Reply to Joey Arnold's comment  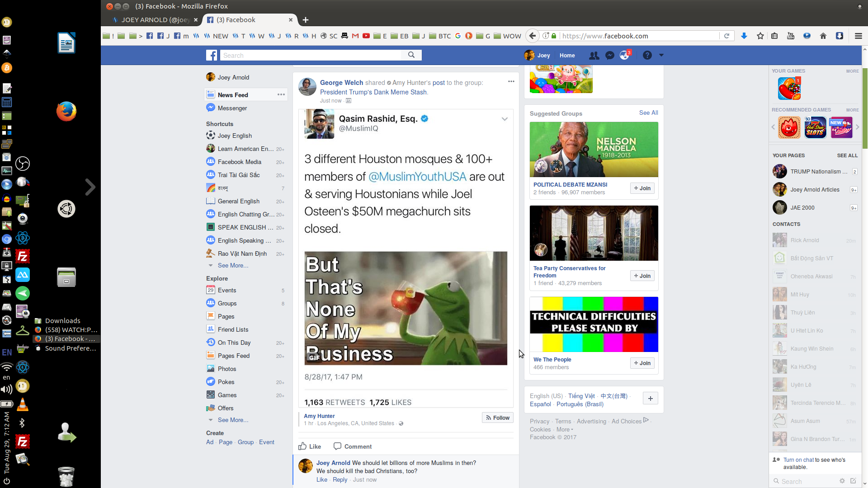340,480
